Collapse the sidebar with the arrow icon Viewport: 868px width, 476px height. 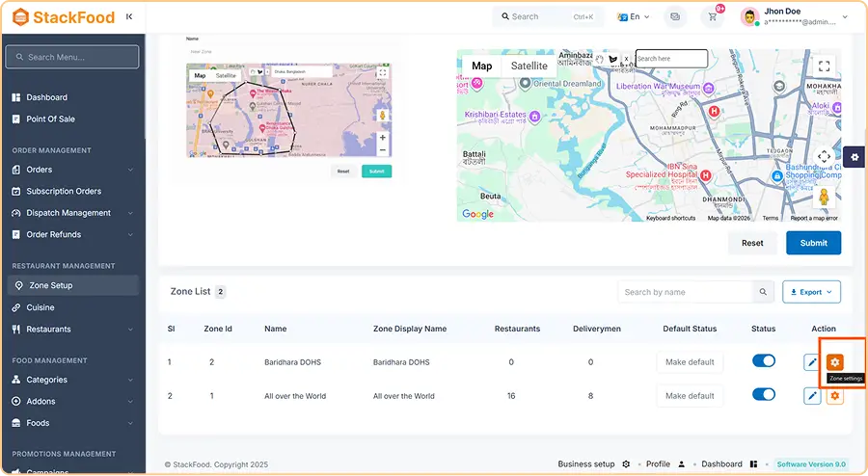click(x=129, y=16)
